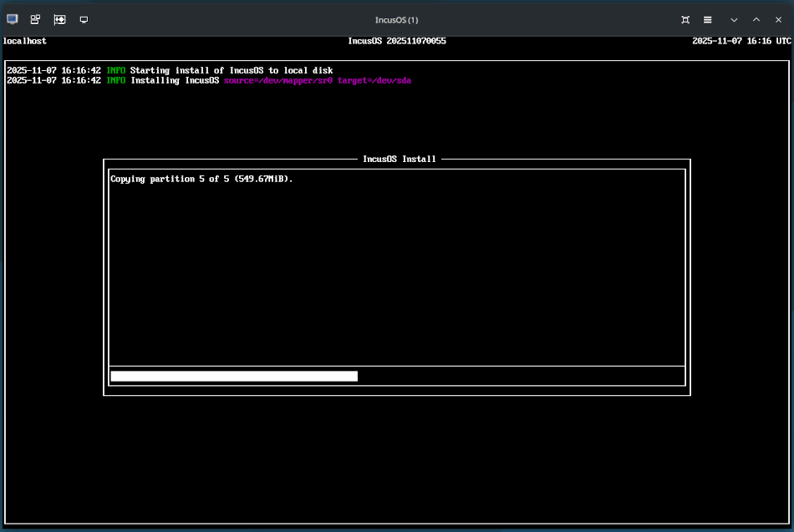Click the localhost label in the status line
This screenshot has height=532, width=794.
click(23, 40)
